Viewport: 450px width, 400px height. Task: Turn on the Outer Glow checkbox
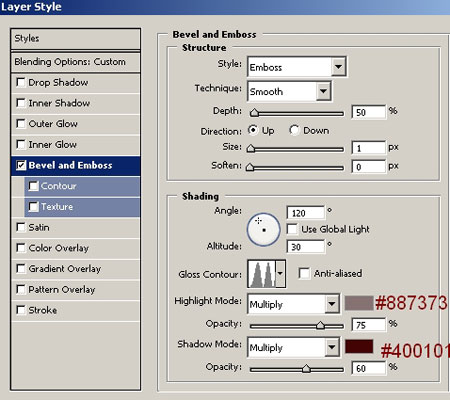tap(21, 124)
